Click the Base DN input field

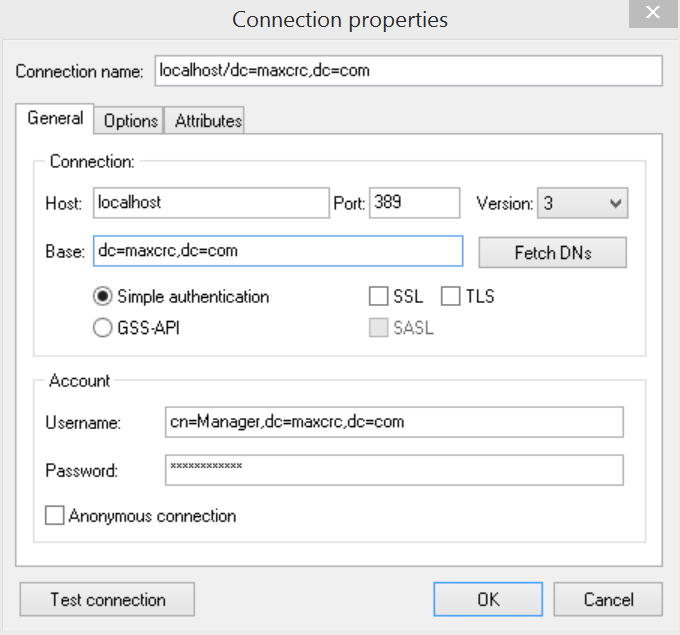278,251
